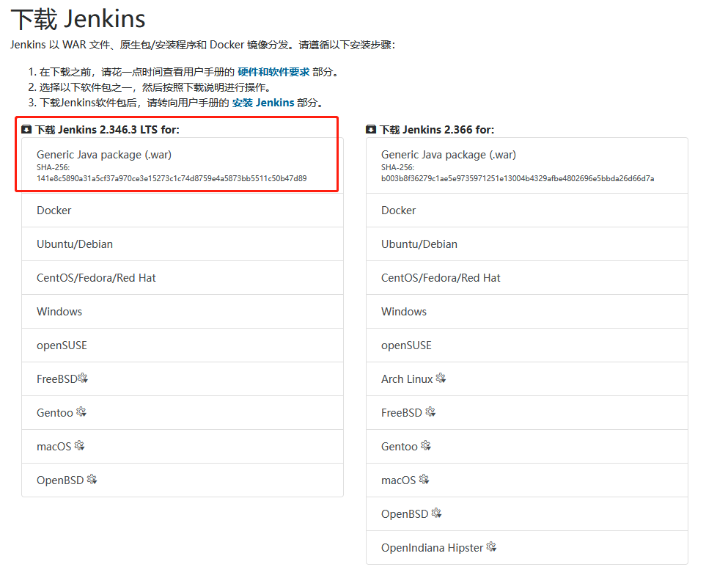The height and width of the screenshot is (567, 728).
Task: Open the Arch Linux entry
Action: tap(527, 379)
